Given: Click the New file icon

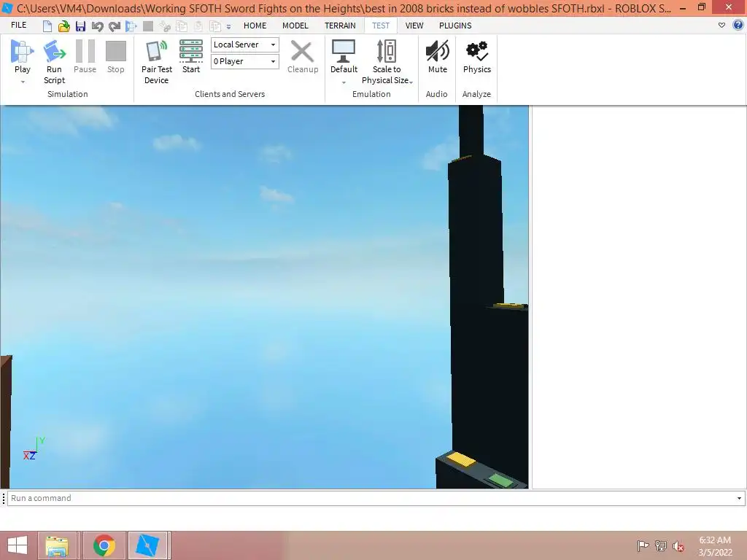Looking at the screenshot, I should (47, 26).
